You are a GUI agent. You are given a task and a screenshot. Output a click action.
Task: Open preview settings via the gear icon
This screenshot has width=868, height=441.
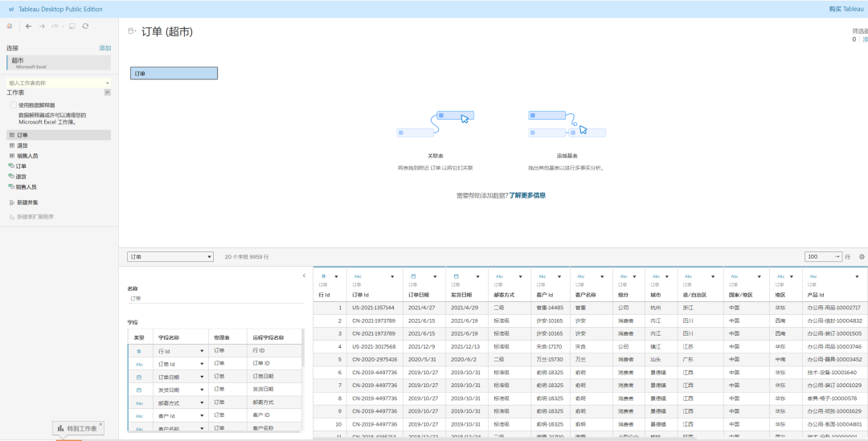[862, 257]
